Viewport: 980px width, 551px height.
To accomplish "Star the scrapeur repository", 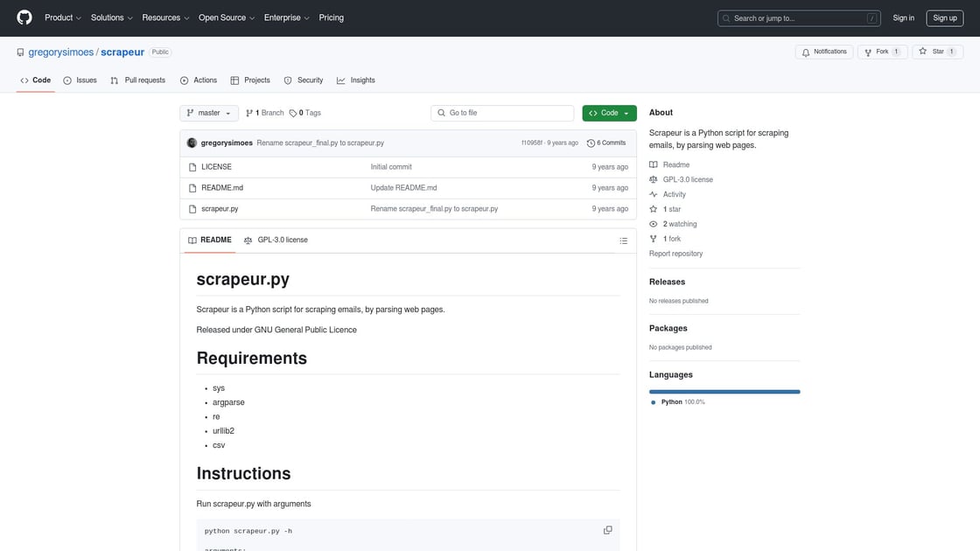I will click(x=937, y=52).
